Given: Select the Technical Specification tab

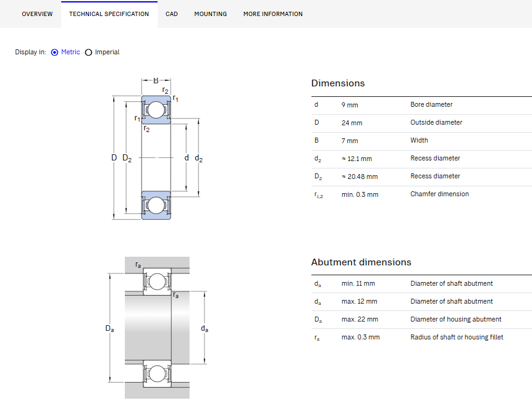Looking at the screenshot, I should 109,14.
